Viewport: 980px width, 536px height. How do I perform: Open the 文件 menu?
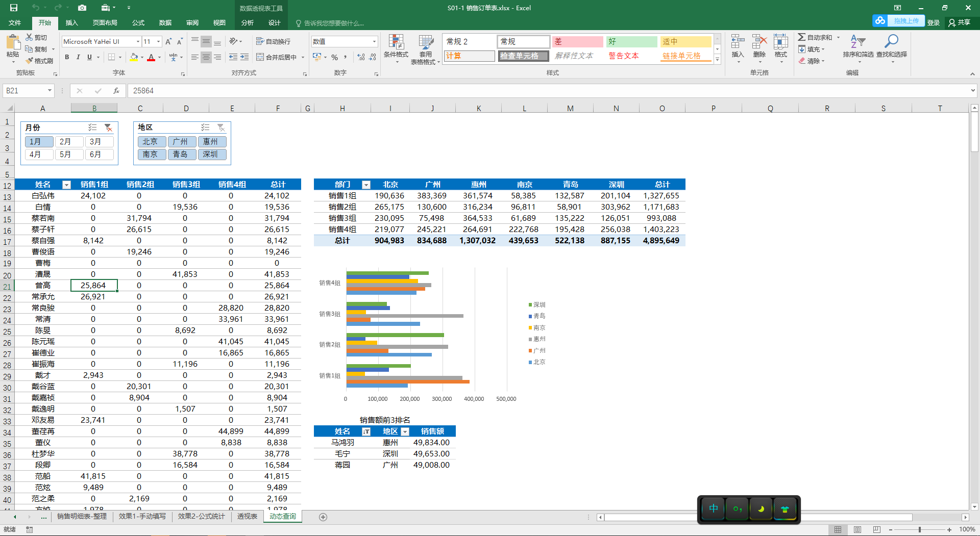tap(15, 23)
